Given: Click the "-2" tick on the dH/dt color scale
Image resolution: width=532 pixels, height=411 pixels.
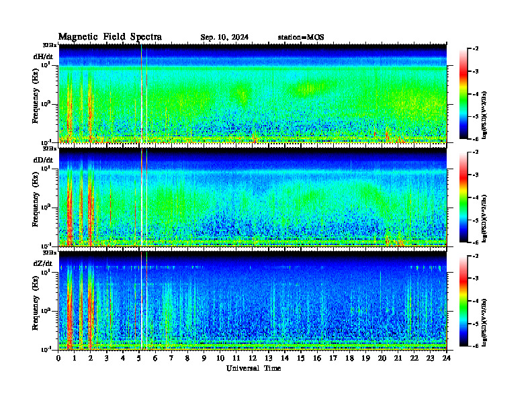Looking at the screenshot, I should [476, 49].
